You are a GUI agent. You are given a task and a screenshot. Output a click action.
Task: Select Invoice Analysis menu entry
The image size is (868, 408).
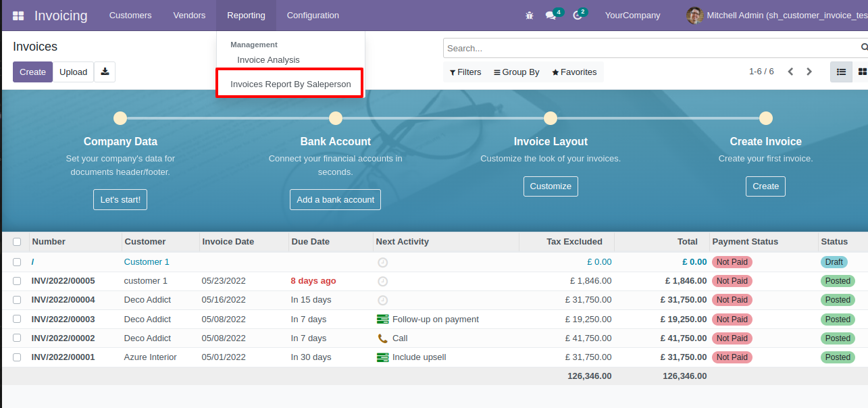point(268,60)
